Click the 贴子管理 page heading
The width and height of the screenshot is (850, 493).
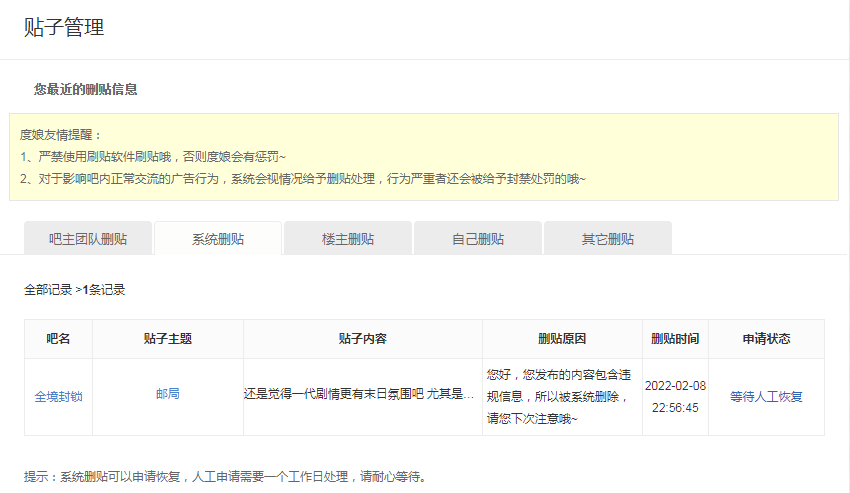pos(64,28)
